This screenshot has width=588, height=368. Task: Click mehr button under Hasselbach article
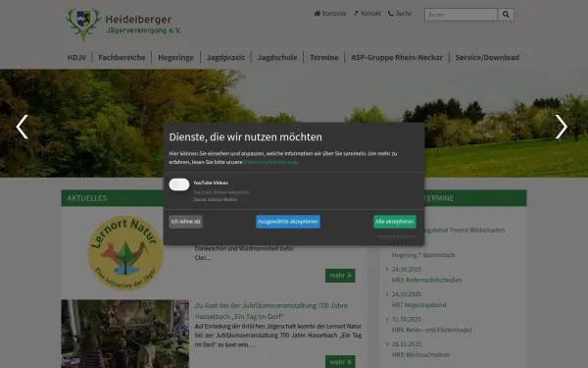(340, 362)
